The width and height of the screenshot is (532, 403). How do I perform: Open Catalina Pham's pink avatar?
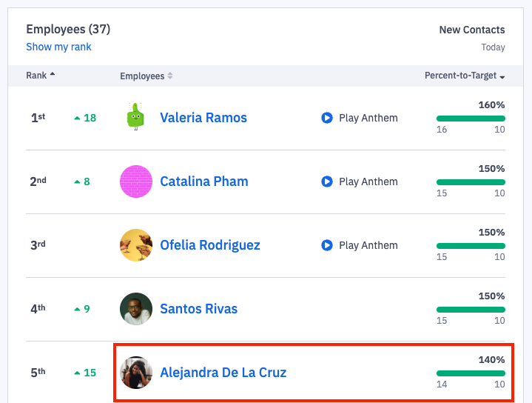pyautogui.click(x=136, y=181)
